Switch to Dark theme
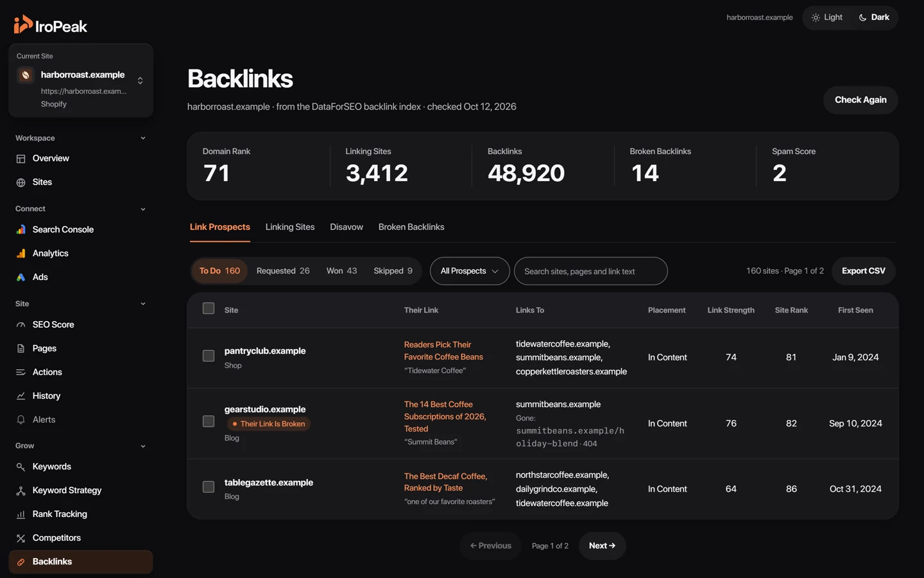The width and height of the screenshot is (924, 578). [874, 17]
